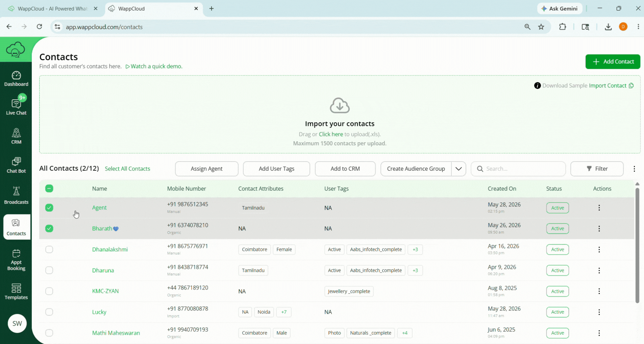Open the Chat Bot page
The width and height of the screenshot is (644, 344).
tap(16, 165)
